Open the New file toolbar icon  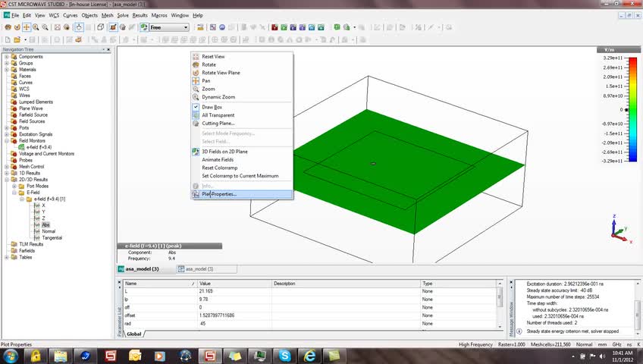(x=8, y=39)
